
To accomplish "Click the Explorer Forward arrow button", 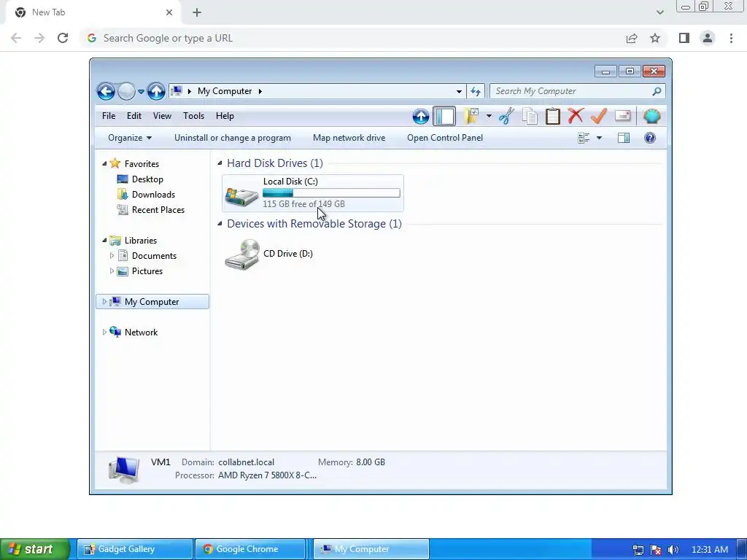I will pos(126,91).
